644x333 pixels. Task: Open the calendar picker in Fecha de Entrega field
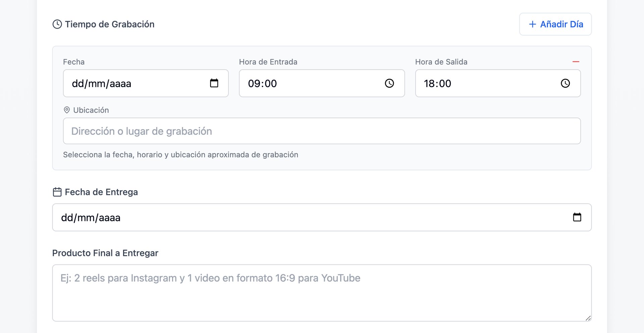(x=577, y=217)
